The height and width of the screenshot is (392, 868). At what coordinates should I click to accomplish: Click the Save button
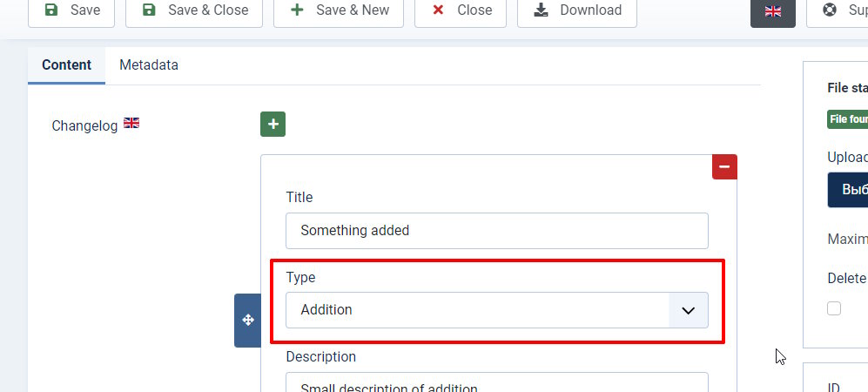[x=71, y=10]
